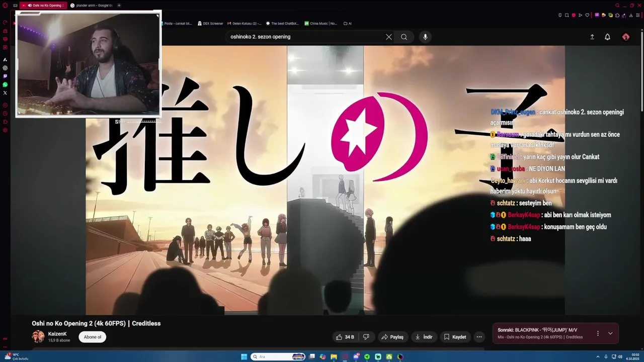Open a new browser tab with plus
Viewport: 644px width, 362px height.
(x=119, y=6)
